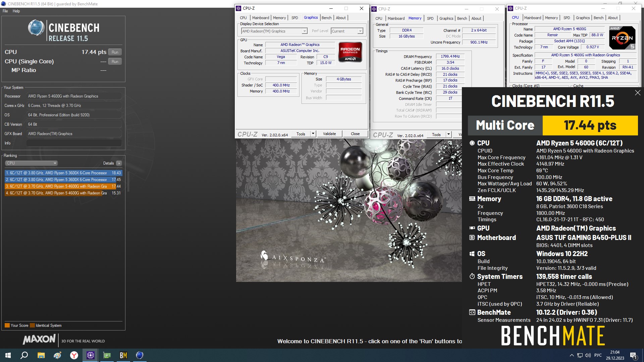Click the CPU-Z window title icon (Graphics window)
Viewport: 644px width, 362px height.
[x=238, y=8]
